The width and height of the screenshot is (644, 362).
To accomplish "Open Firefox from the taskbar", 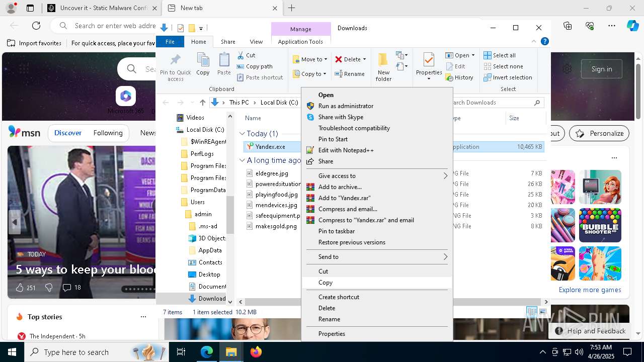I will pos(256,352).
